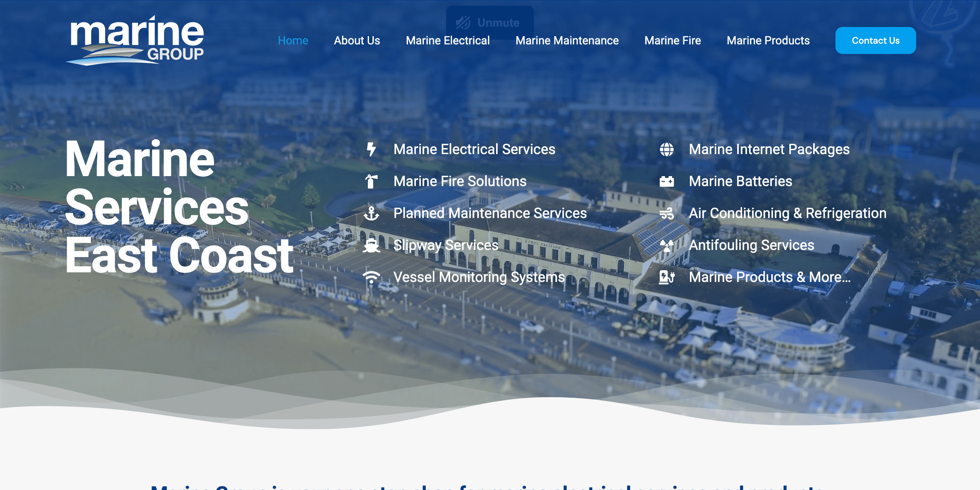Unmute the background video

489,22
